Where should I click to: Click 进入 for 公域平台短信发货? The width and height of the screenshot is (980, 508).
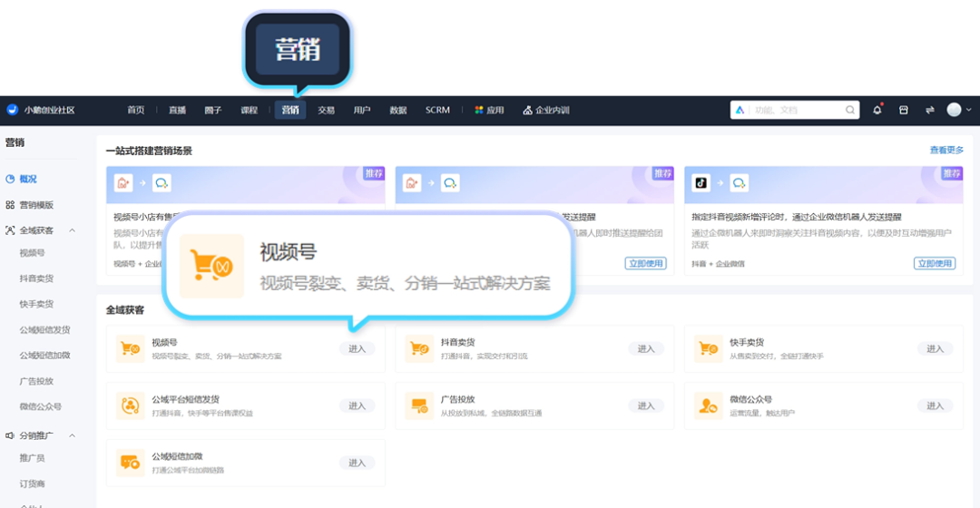(357, 405)
